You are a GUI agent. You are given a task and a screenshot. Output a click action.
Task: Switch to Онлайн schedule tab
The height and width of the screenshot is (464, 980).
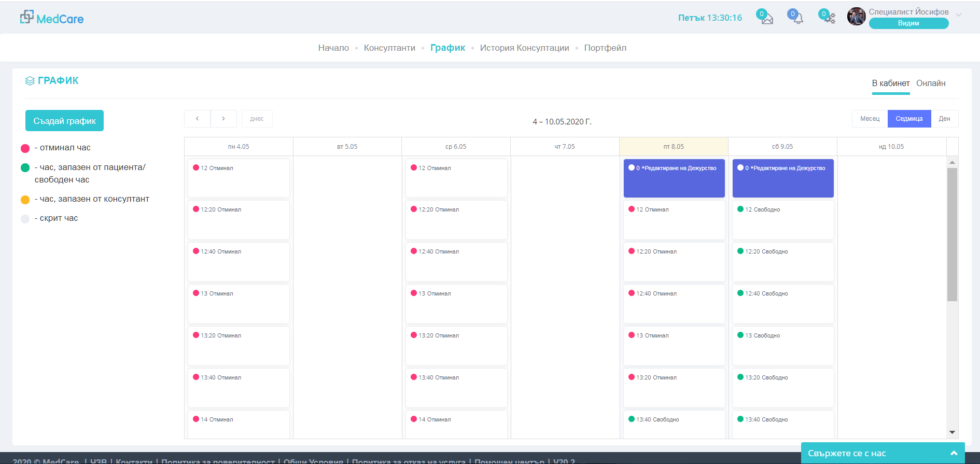coord(931,83)
